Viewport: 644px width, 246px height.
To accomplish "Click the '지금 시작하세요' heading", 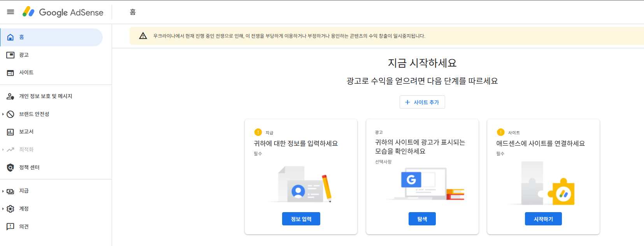I will click(422, 63).
